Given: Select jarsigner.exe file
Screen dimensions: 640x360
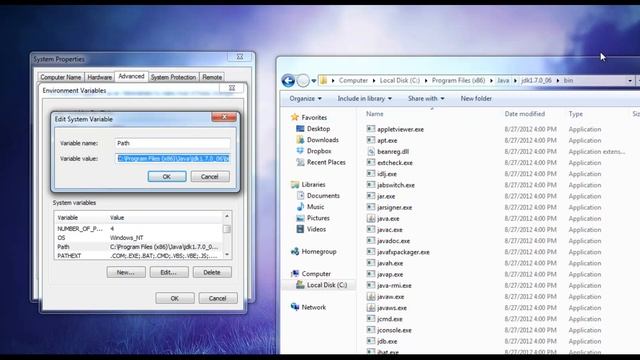Looking at the screenshot, I should point(394,207).
